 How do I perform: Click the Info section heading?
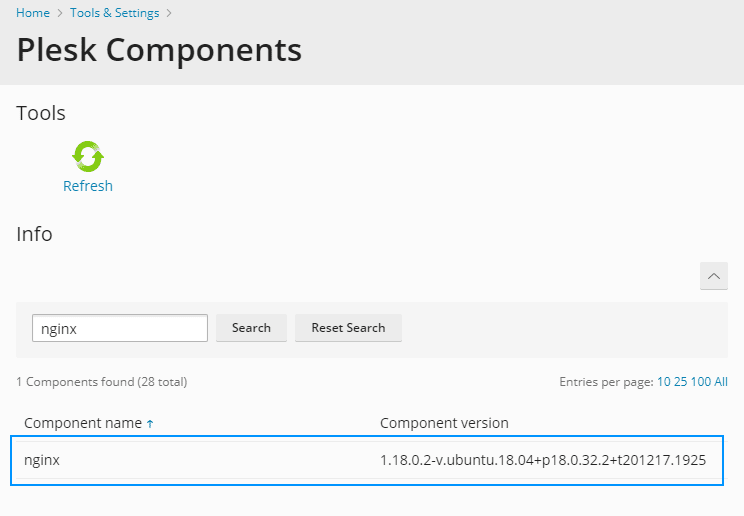coord(34,234)
